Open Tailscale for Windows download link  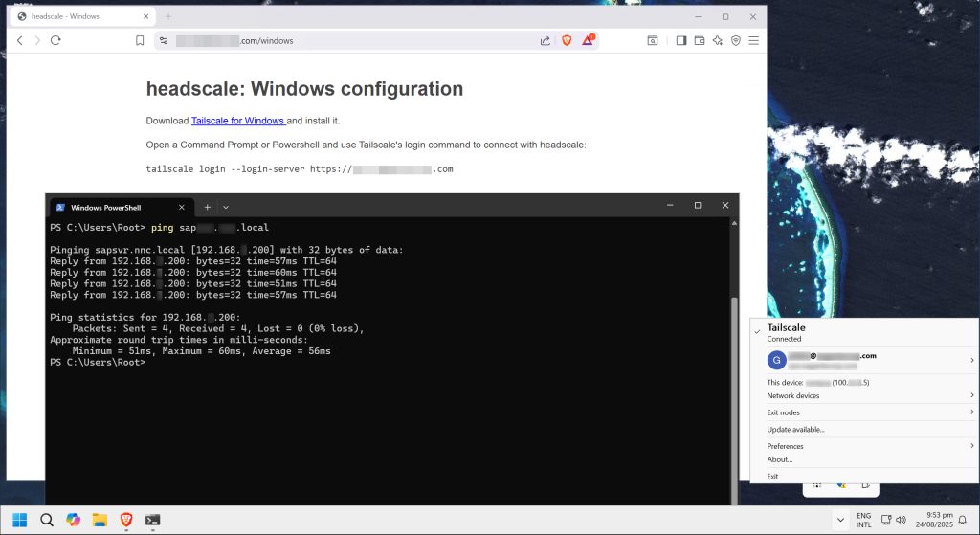click(x=238, y=121)
